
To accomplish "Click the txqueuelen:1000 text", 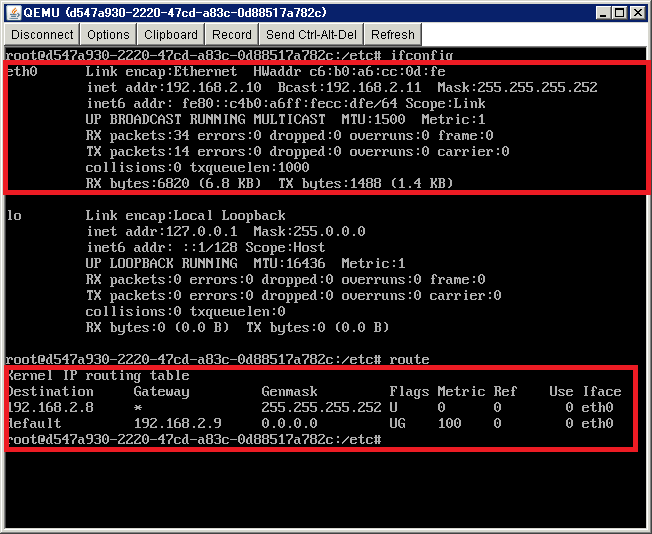I will pos(249,168).
